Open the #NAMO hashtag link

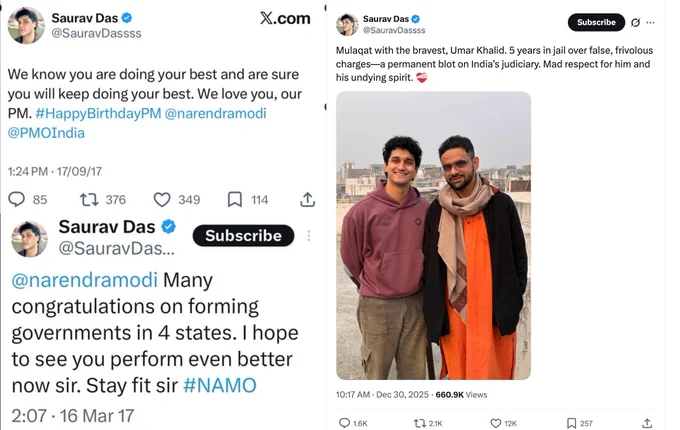click(x=219, y=385)
